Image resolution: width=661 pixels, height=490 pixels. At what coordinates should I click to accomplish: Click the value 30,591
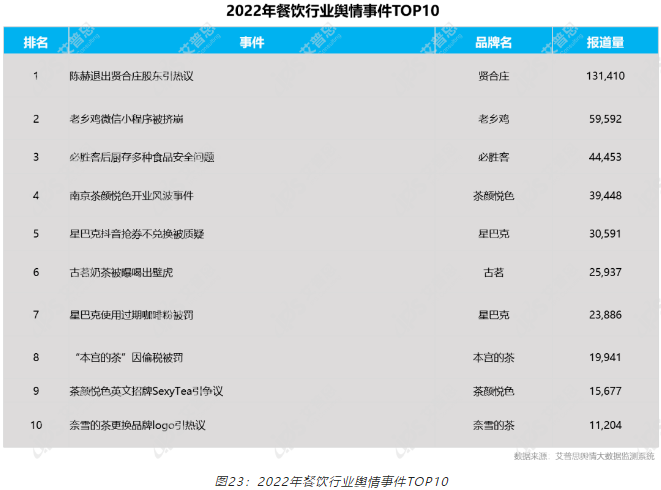[605, 234]
